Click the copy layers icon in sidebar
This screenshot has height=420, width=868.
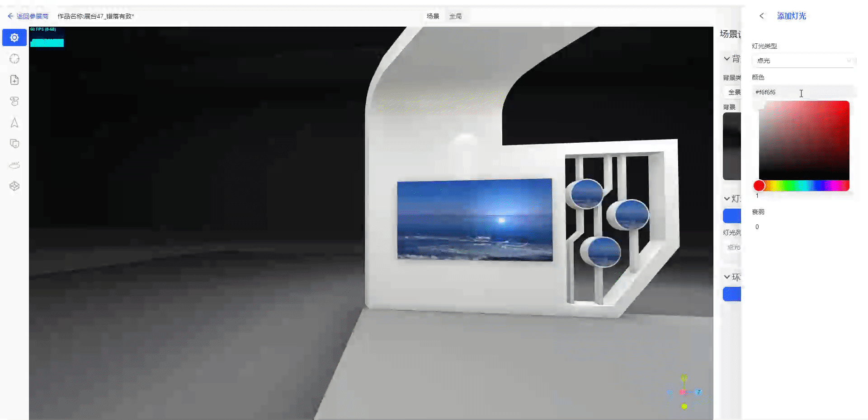point(14,144)
